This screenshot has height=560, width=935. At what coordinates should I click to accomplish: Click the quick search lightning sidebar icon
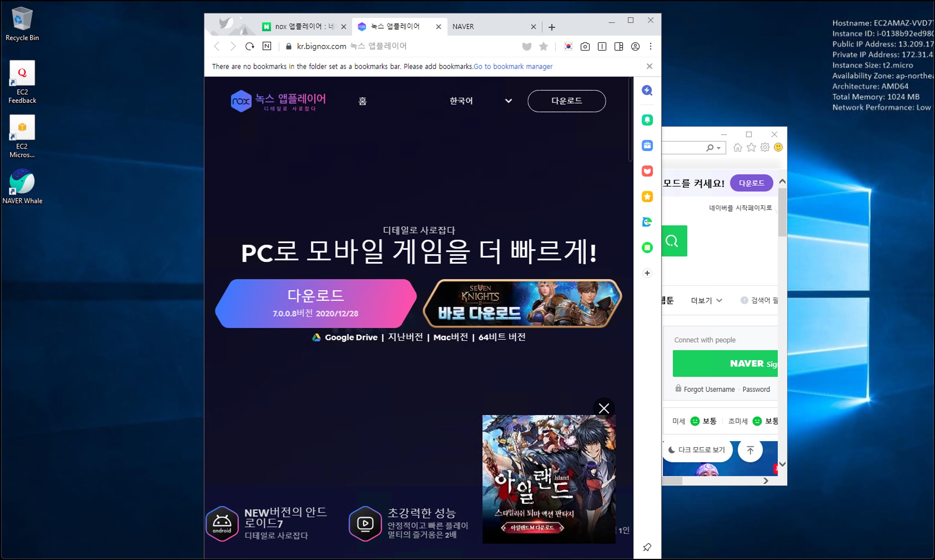click(647, 90)
